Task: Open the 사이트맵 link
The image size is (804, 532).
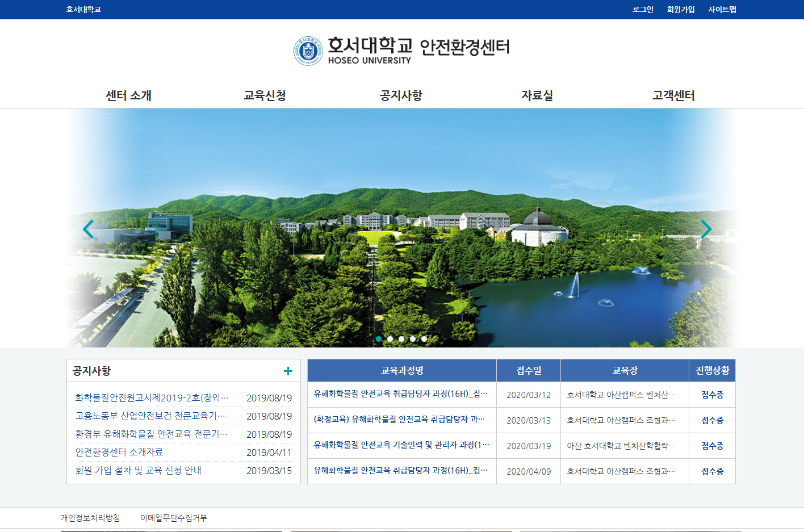Action: tap(722, 10)
